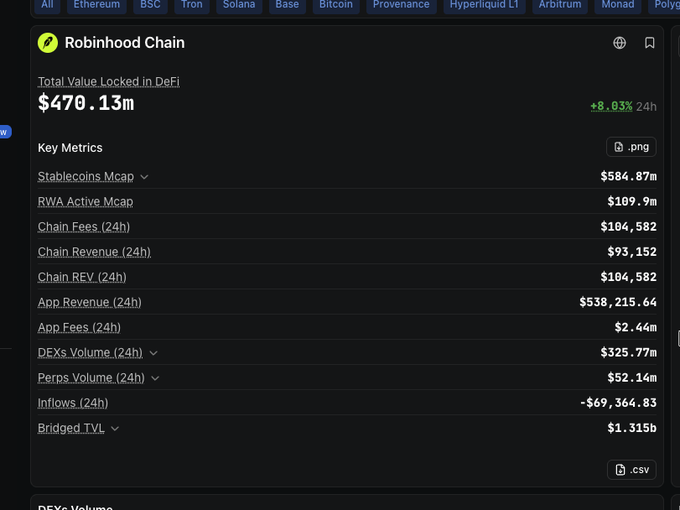Click the Inflows (24h) label

click(x=73, y=403)
